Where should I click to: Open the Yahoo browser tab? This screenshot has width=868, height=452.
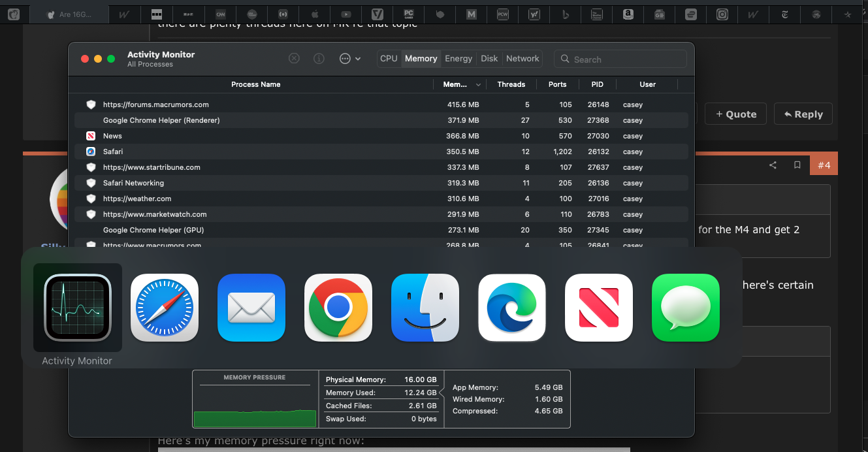[x=534, y=14]
